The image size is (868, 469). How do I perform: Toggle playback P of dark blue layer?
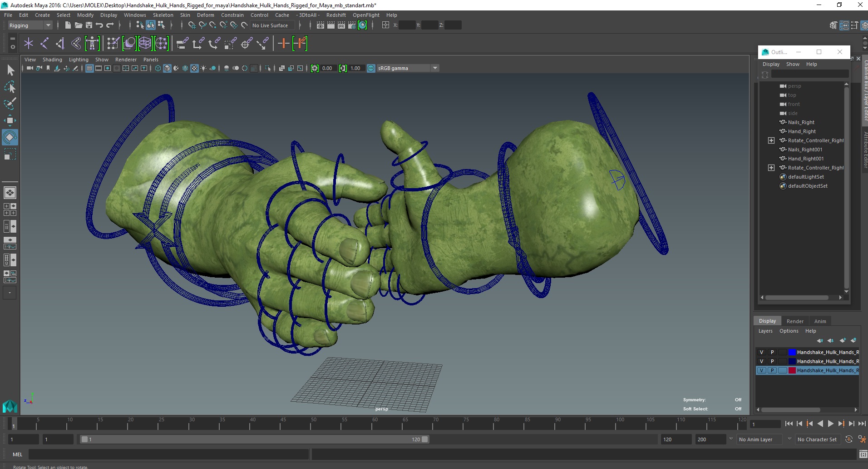point(772,361)
